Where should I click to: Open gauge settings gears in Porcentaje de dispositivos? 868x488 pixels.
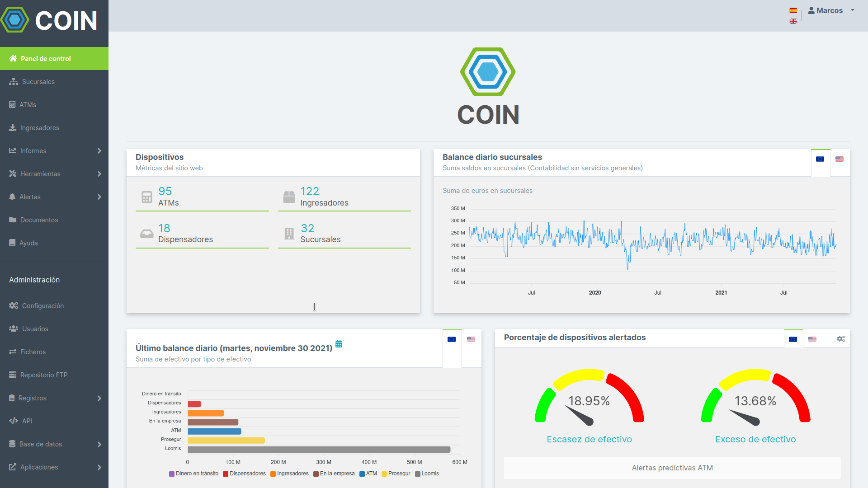pos(840,339)
